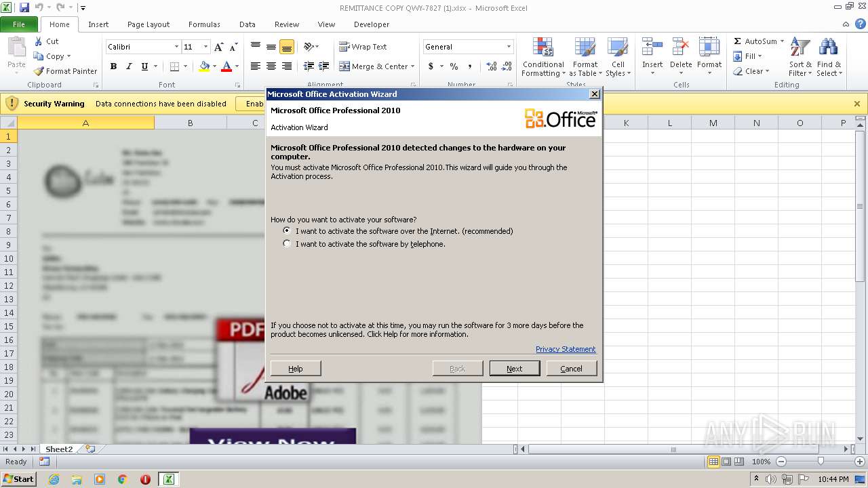Select the Bottom Align icon
The height and width of the screenshot is (488, 868).
tap(287, 47)
